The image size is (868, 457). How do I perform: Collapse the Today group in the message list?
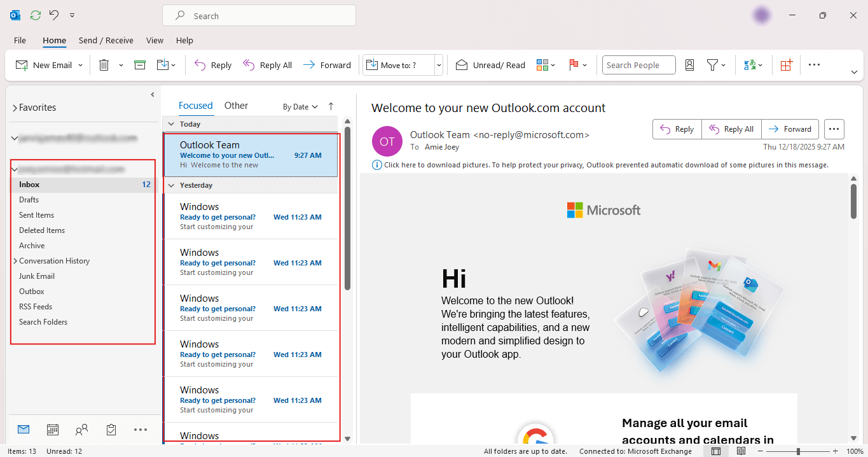pyautogui.click(x=172, y=123)
